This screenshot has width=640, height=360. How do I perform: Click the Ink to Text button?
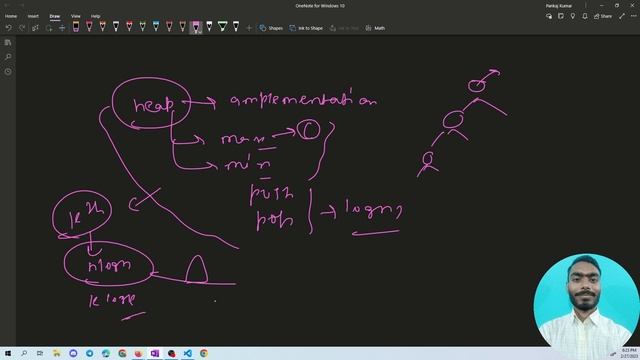tap(344, 28)
